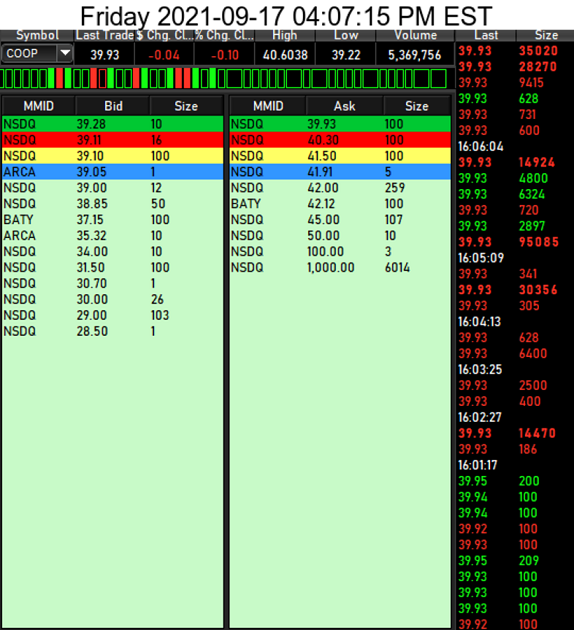Select the 100.00 ask price
Image resolution: width=574 pixels, height=630 pixels.
[x=325, y=252]
